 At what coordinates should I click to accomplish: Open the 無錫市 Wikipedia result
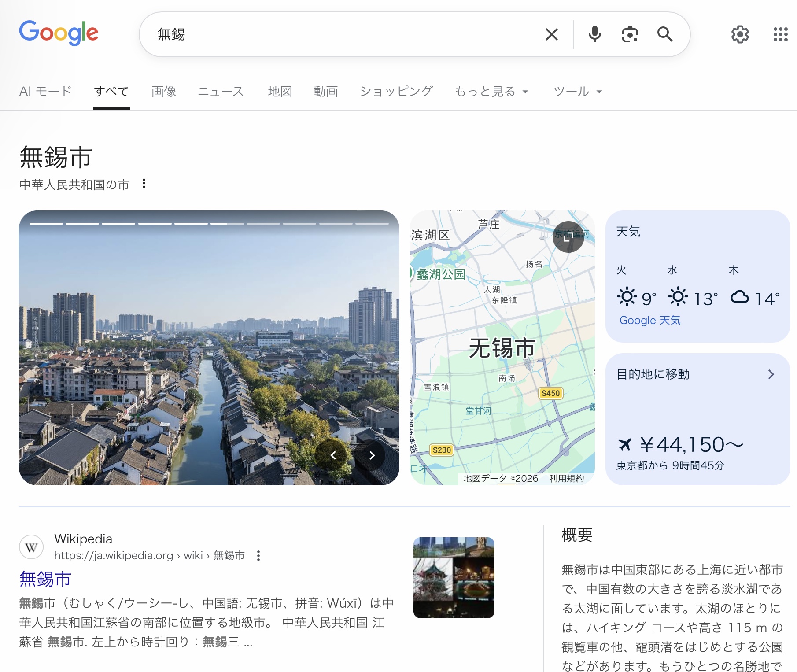[x=45, y=579]
